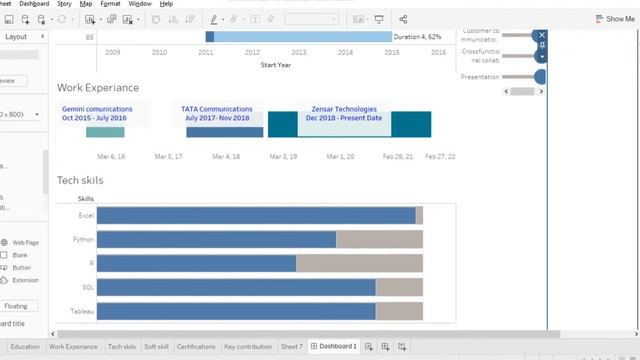The width and height of the screenshot is (640, 360).
Task: Click the Share workbook icon
Action: (x=403, y=19)
